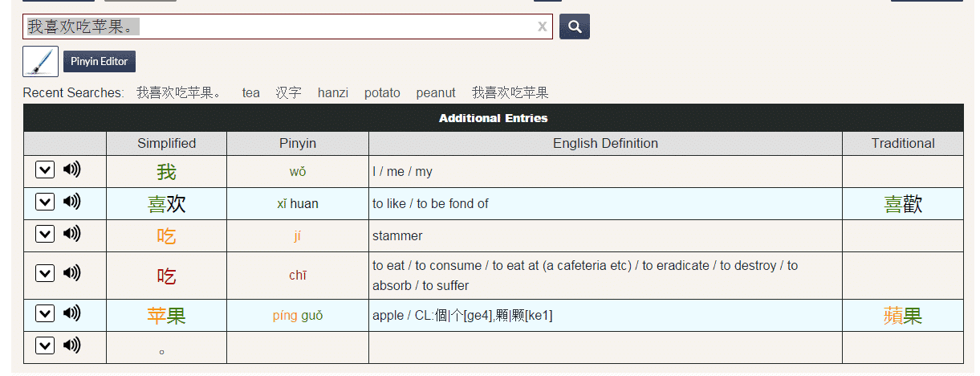Play audio for 我 entry
The height and width of the screenshot is (376, 980).
tap(72, 170)
